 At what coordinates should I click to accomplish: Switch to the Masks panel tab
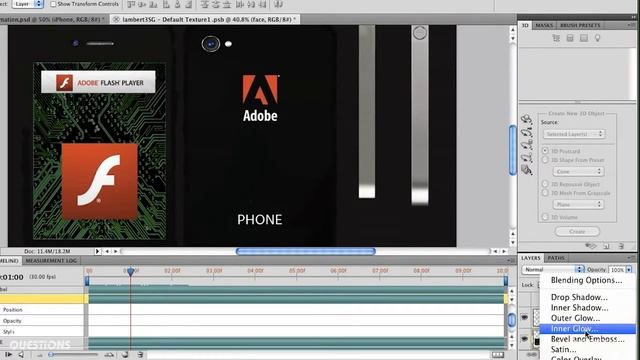[544, 25]
